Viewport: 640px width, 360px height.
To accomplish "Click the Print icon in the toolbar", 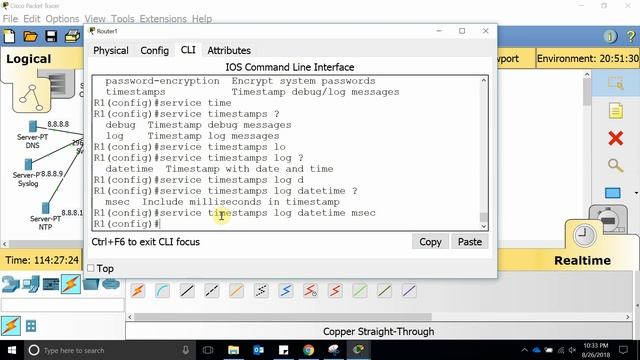I will [x=72, y=36].
